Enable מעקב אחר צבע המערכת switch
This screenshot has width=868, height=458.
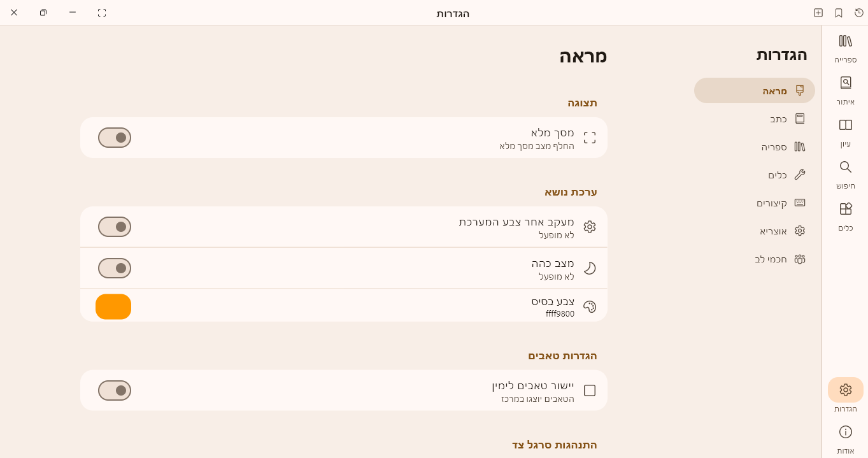coord(115,227)
